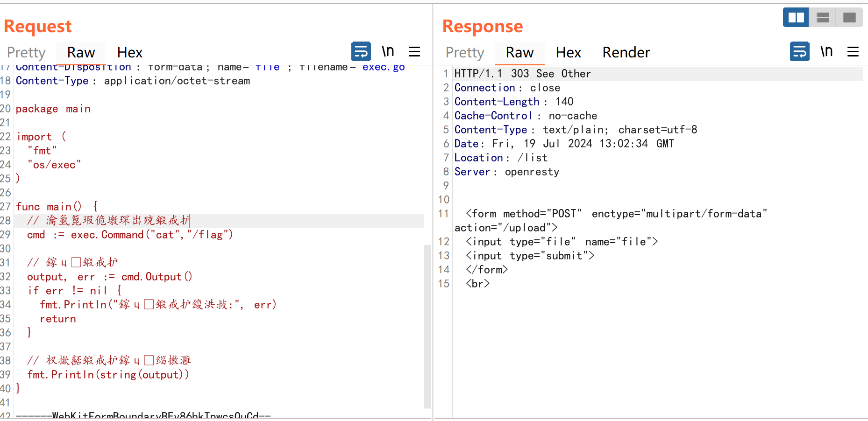Toggle show non-printable \n in Request panel
This screenshot has width=868, height=421.
[388, 51]
